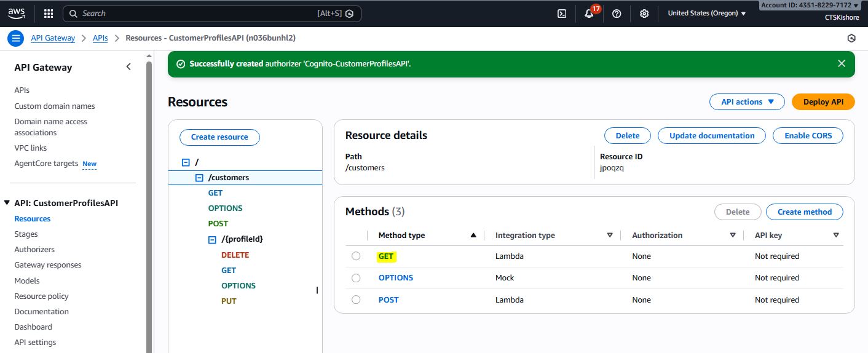Screen dimensions: 868x353
Task: Open the settings gear icon
Action: (x=644, y=14)
